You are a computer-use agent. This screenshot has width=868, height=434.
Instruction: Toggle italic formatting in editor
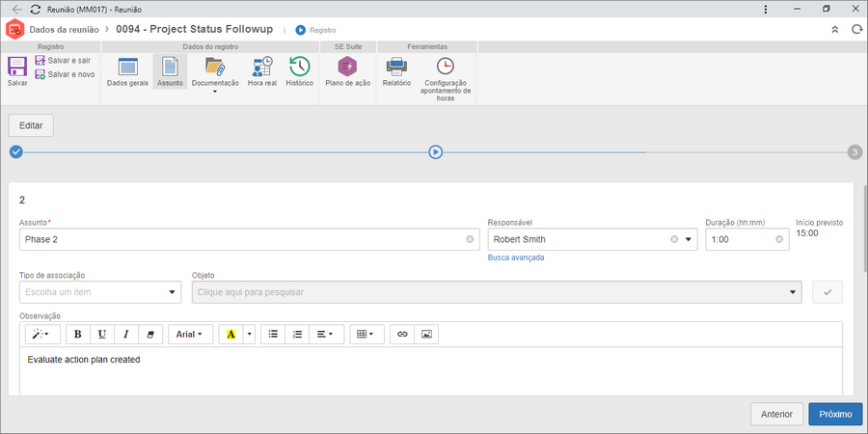(125, 335)
